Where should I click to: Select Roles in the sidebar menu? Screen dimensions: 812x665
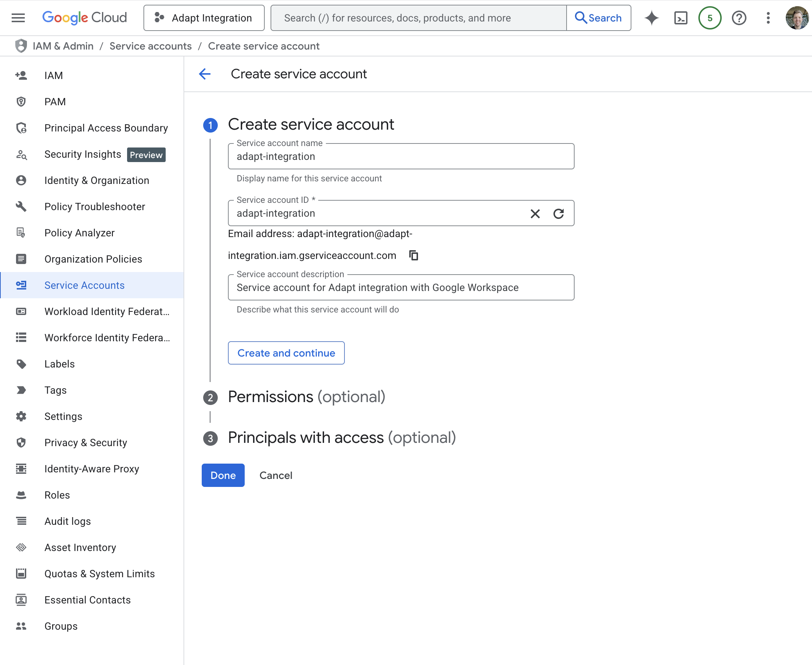click(x=57, y=495)
